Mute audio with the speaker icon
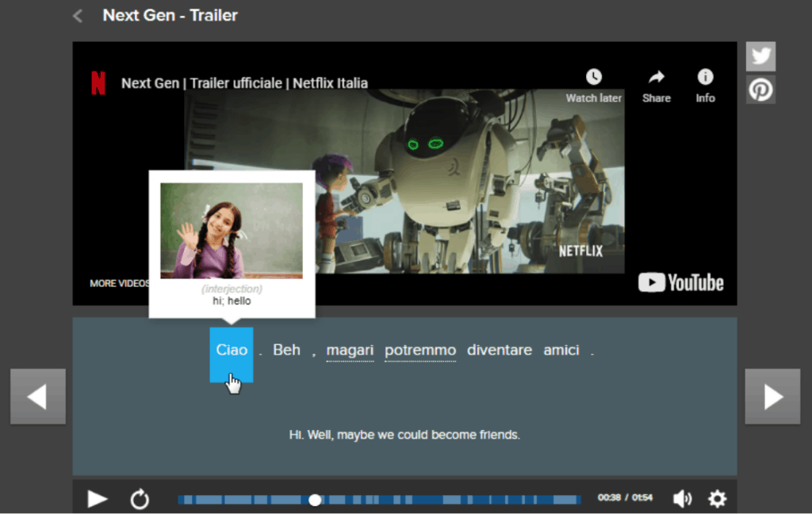 coord(682,498)
